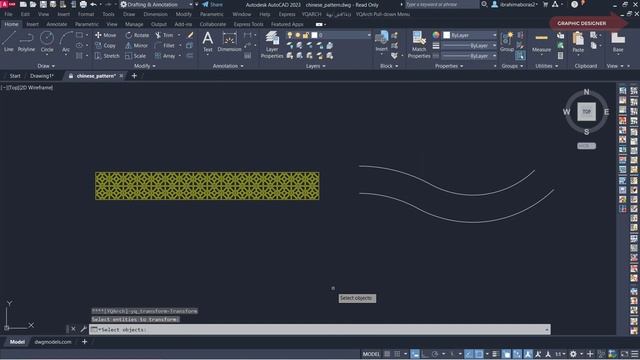Toggle MODEL space button in status bar
Screen dimensions: 640x360
coord(371,354)
